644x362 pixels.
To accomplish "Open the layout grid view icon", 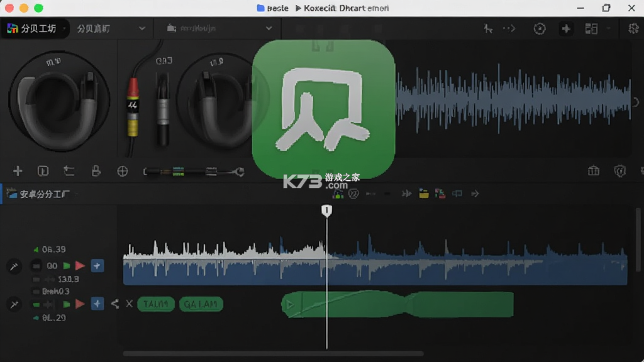I will [591, 28].
